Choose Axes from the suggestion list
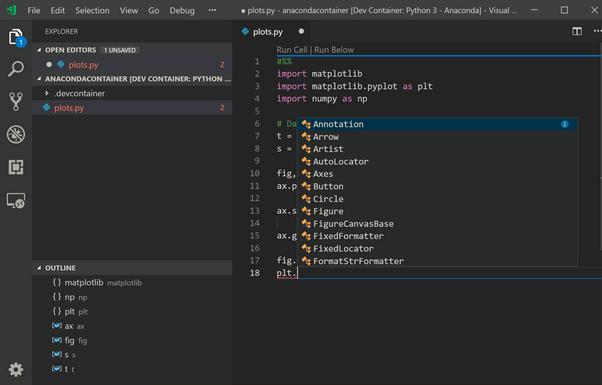This screenshot has height=385, width=602. (x=437, y=174)
